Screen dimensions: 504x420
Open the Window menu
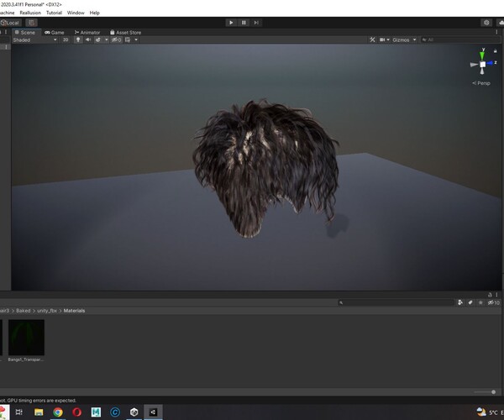click(76, 13)
